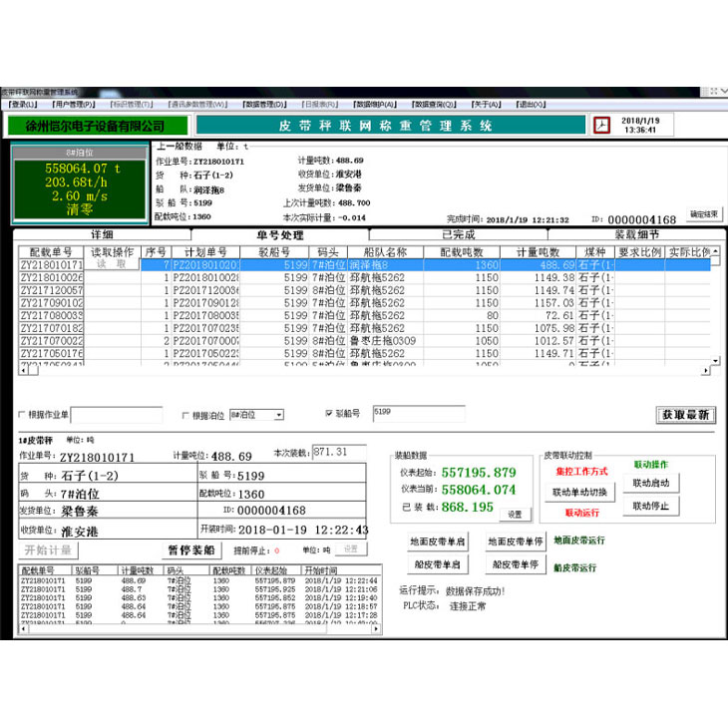Viewport: 728px width, 728px height.
Task: Open the 关于(A) menu
Action: point(486,105)
